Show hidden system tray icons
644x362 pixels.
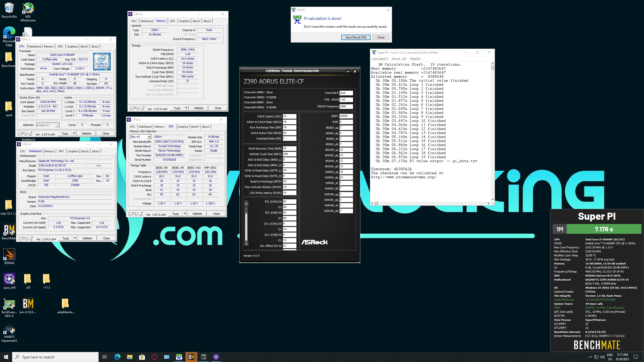pyautogui.click(x=590, y=357)
